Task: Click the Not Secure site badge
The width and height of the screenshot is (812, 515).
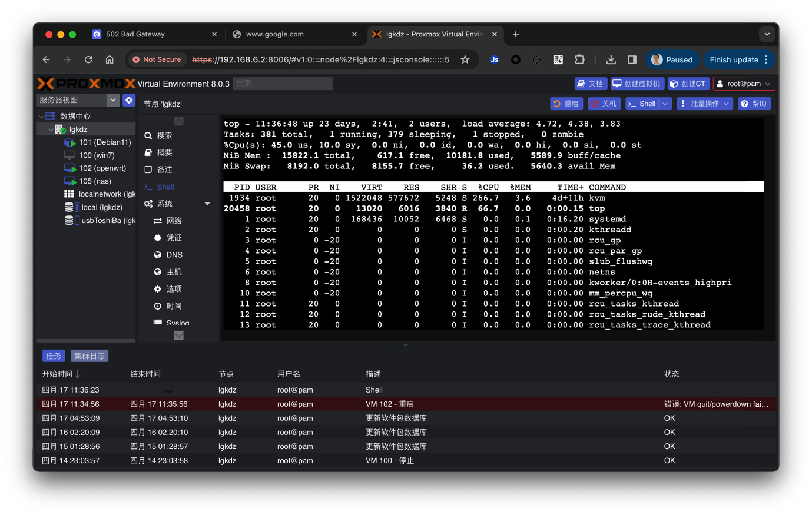Action: pyautogui.click(x=157, y=59)
